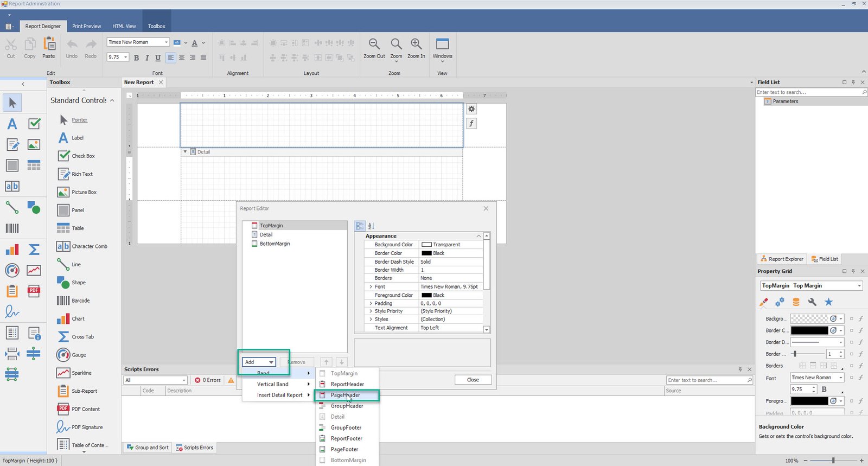Toggle Underline text formatting
868x466 pixels.
(158, 58)
